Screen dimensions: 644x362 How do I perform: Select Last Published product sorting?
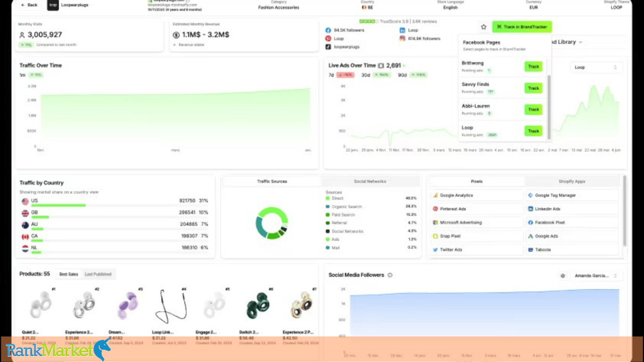[x=98, y=274]
